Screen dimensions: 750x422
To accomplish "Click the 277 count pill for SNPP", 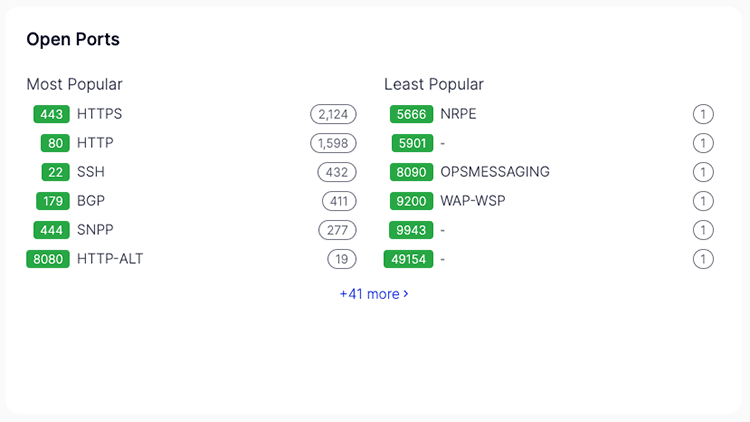I will click(337, 230).
